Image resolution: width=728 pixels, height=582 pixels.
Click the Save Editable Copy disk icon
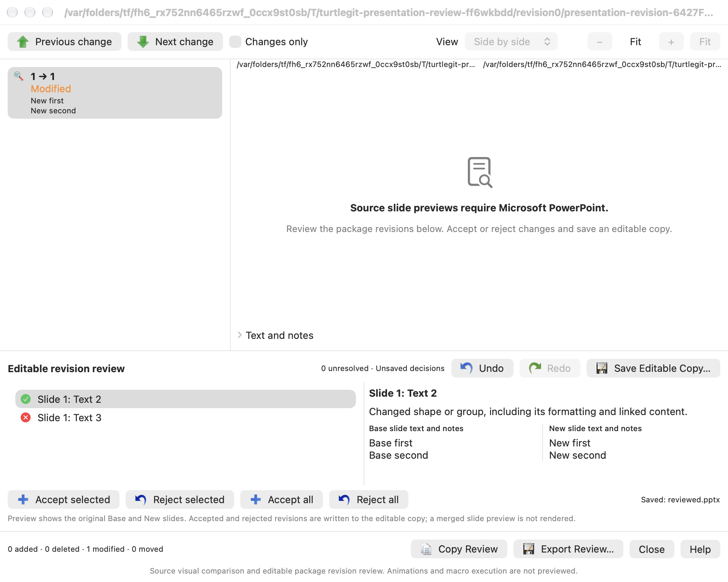602,368
